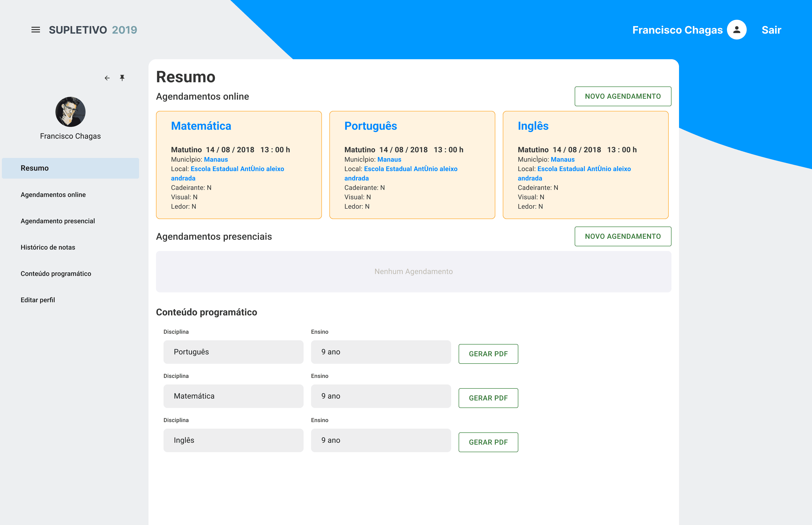Viewport: 812px width, 525px height.
Task: Open the Matemática appointment card
Action: point(238,165)
